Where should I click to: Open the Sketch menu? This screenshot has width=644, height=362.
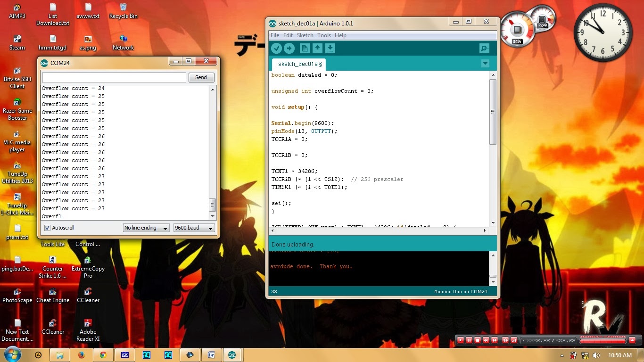(x=305, y=35)
